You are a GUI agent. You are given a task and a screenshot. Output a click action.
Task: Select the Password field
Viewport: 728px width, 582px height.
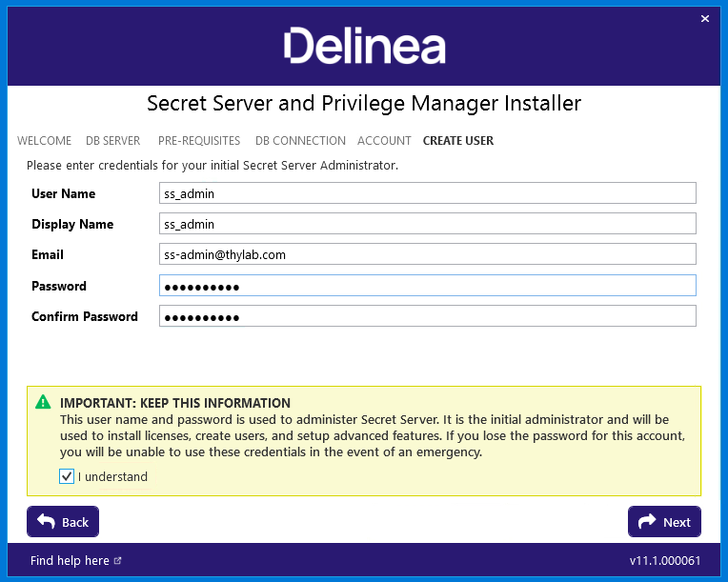click(x=428, y=286)
